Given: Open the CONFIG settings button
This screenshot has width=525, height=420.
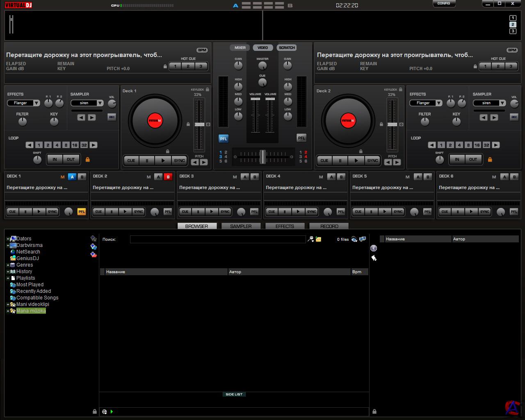Looking at the screenshot, I should (x=444, y=4).
